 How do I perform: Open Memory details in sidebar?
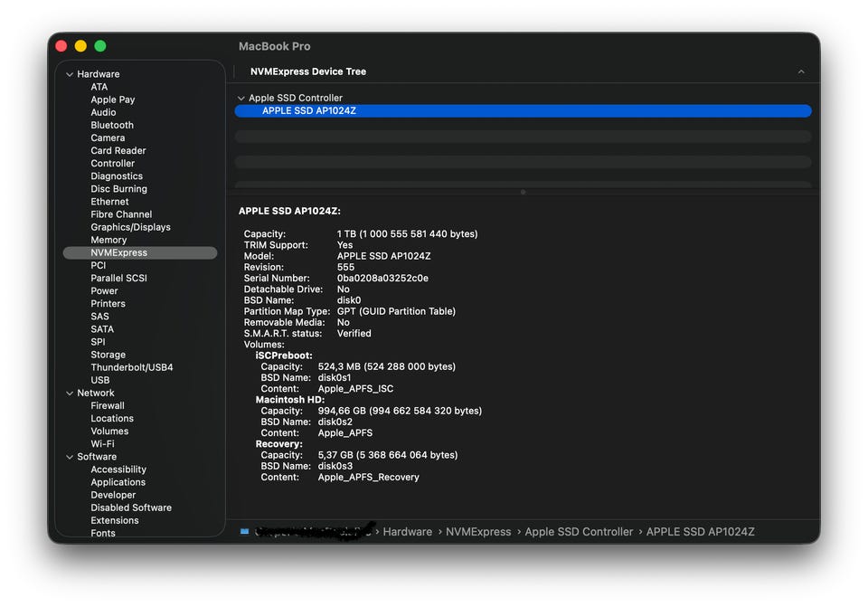108,241
